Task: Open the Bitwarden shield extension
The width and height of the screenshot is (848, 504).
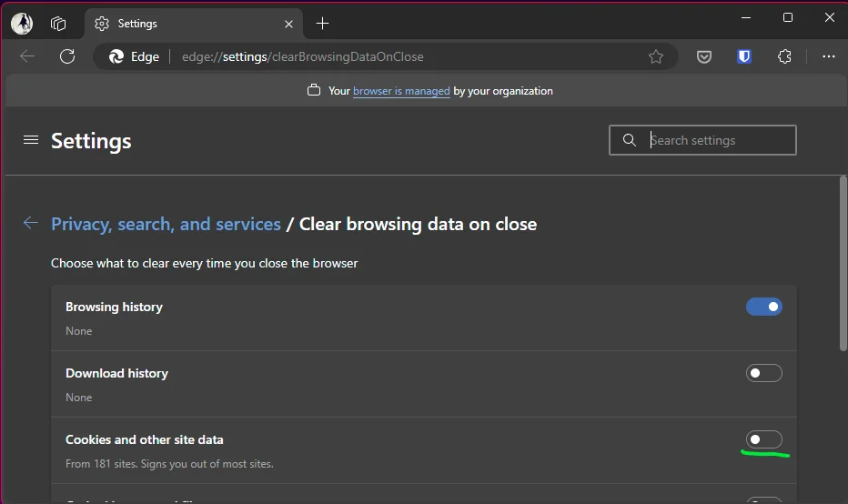Action: click(x=744, y=56)
